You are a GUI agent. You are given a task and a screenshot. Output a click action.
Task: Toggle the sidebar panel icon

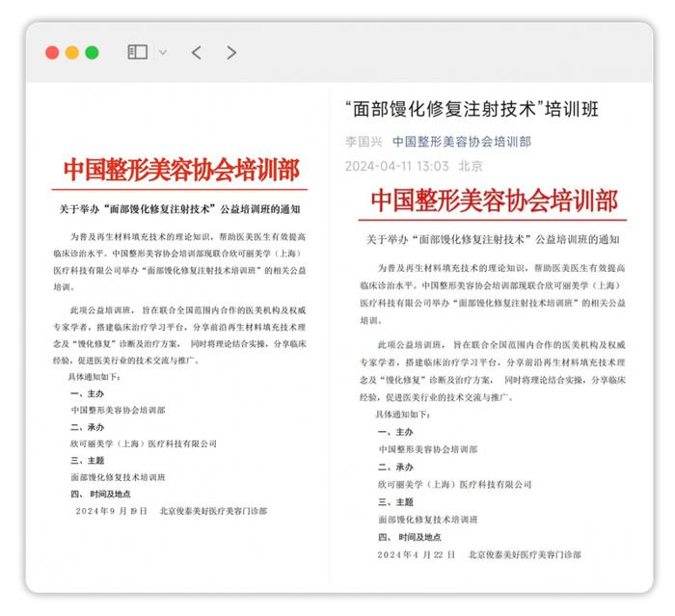[137, 52]
